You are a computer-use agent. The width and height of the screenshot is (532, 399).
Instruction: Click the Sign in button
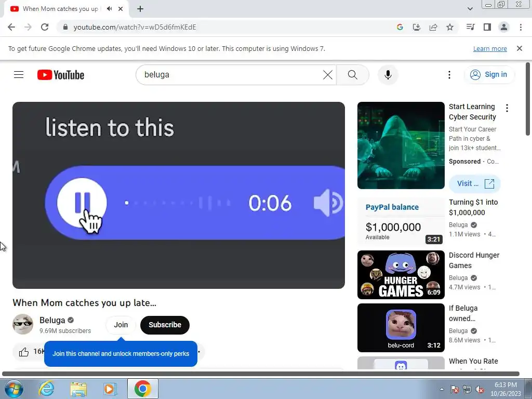pyautogui.click(x=489, y=75)
